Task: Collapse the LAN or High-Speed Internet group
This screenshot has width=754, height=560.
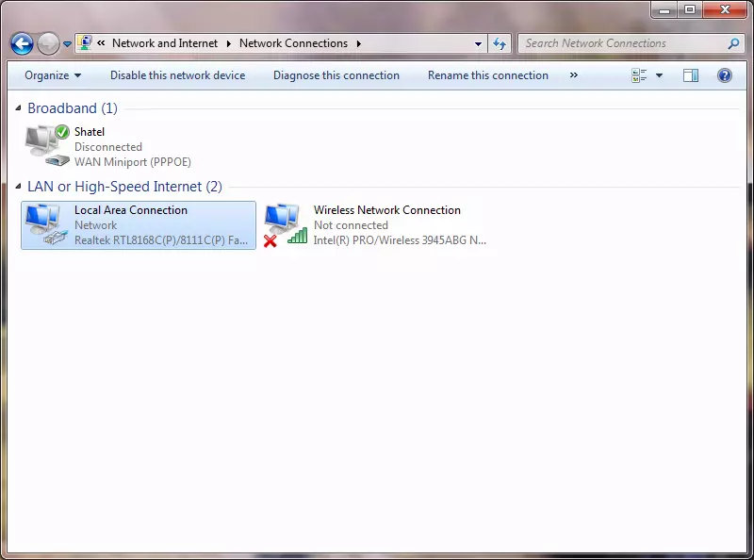Action: coord(19,188)
